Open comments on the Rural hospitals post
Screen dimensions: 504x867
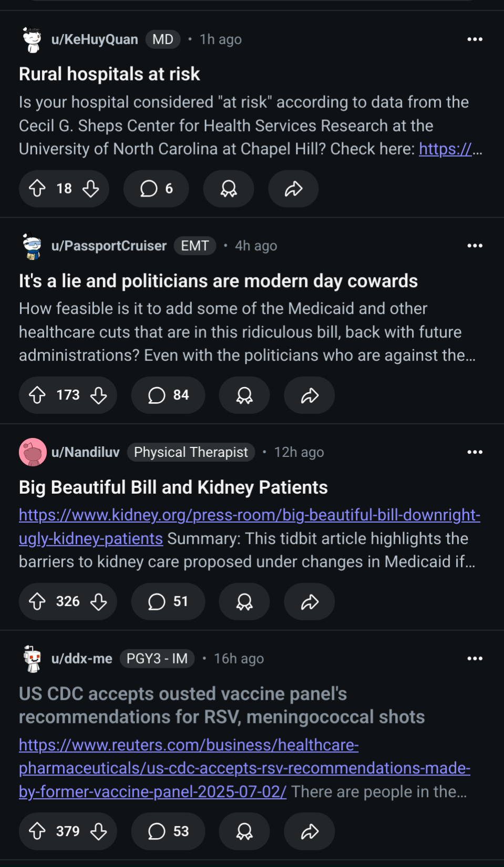[x=156, y=189]
